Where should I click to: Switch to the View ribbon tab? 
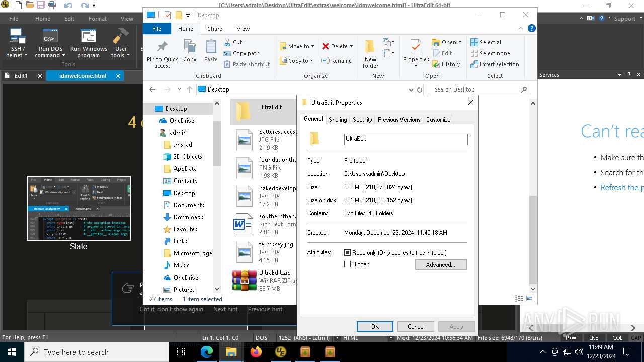243,29
